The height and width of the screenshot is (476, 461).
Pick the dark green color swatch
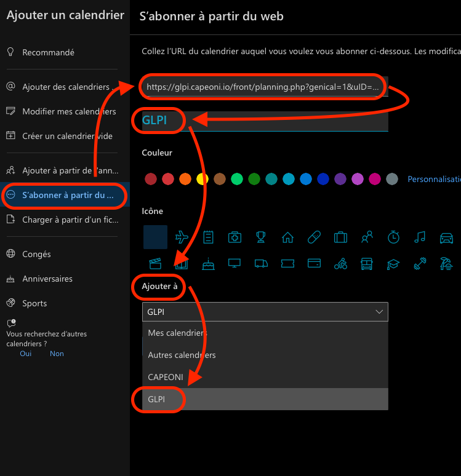254,179
